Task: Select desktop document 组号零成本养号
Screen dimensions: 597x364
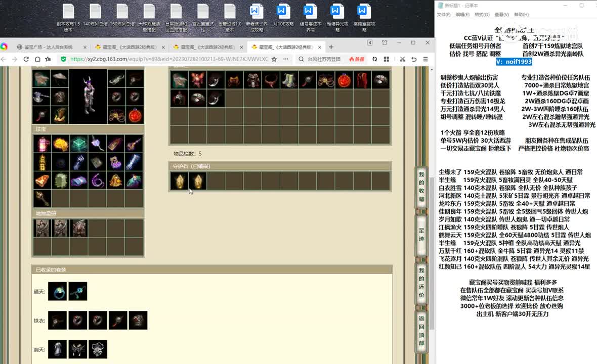Action: pos(310,18)
